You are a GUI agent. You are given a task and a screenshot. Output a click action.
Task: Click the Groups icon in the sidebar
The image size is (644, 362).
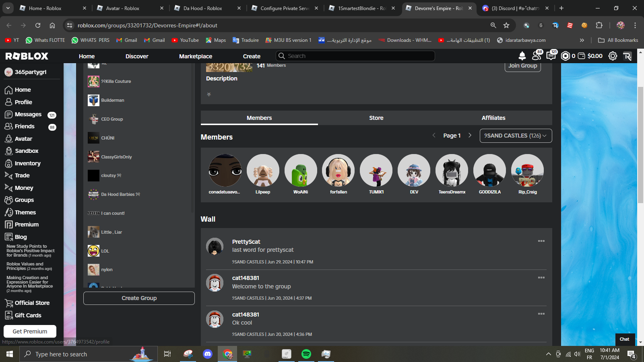(x=8, y=200)
